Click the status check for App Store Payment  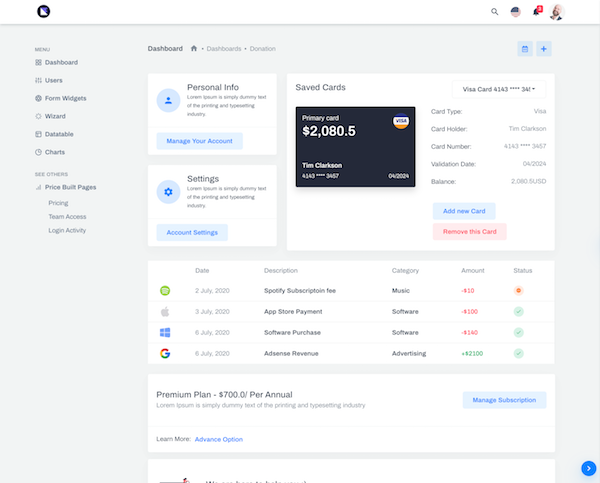518,312
